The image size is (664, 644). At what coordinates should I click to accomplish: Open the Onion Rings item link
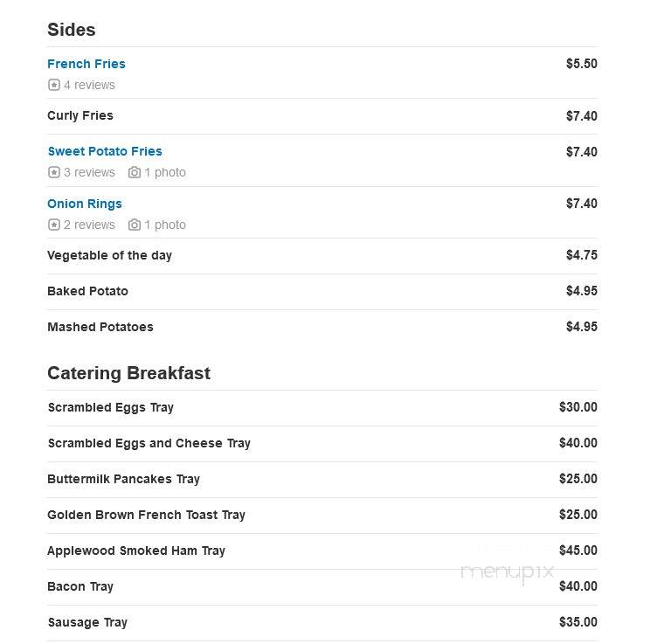(x=85, y=204)
